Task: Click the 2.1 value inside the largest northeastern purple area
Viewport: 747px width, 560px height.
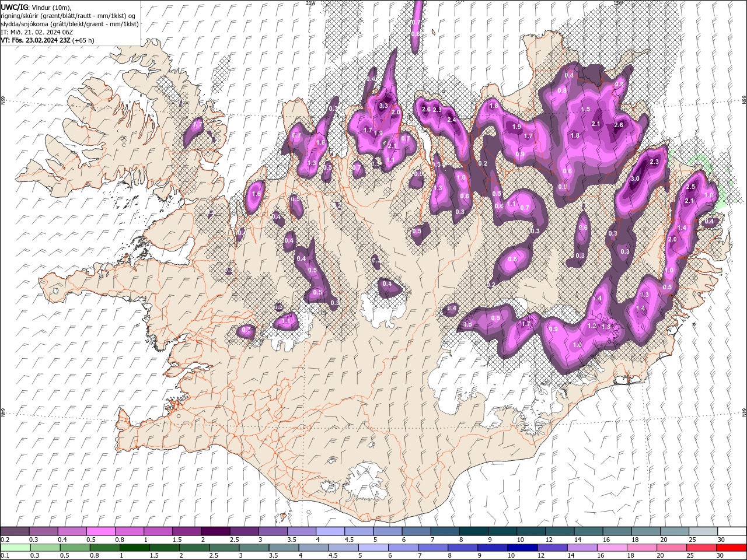Action: click(596, 124)
